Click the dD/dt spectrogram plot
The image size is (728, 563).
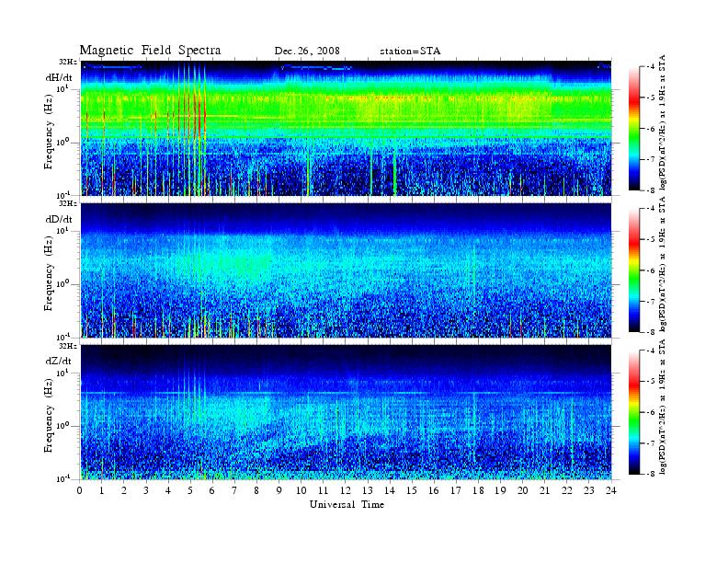(x=346, y=270)
